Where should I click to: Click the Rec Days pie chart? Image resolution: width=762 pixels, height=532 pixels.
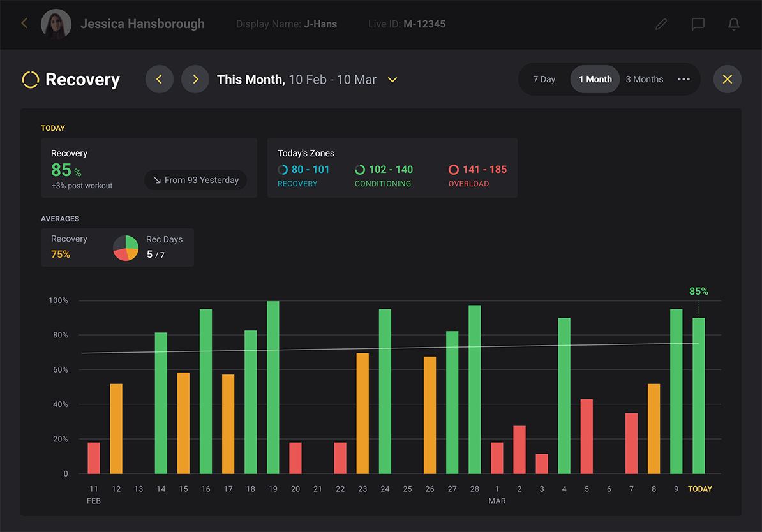pyautogui.click(x=126, y=248)
